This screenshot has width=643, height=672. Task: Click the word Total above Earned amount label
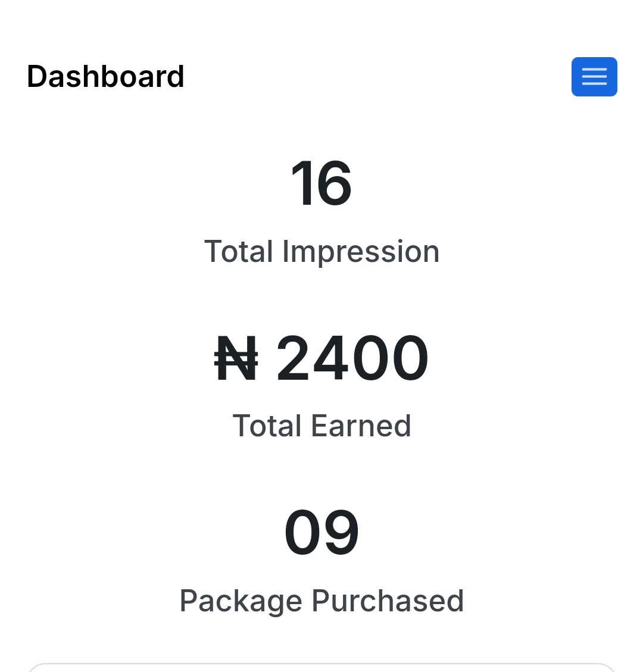pyautogui.click(x=267, y=426)
